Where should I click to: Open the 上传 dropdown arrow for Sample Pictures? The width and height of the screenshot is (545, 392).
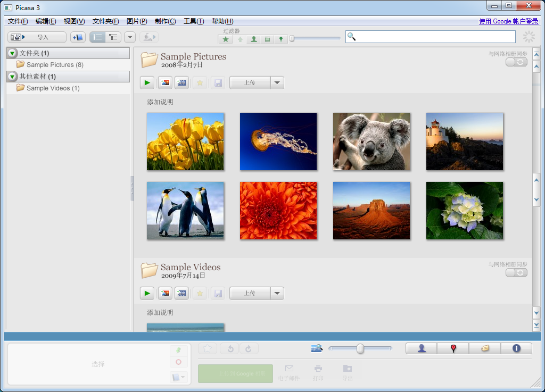click(277, 82)
